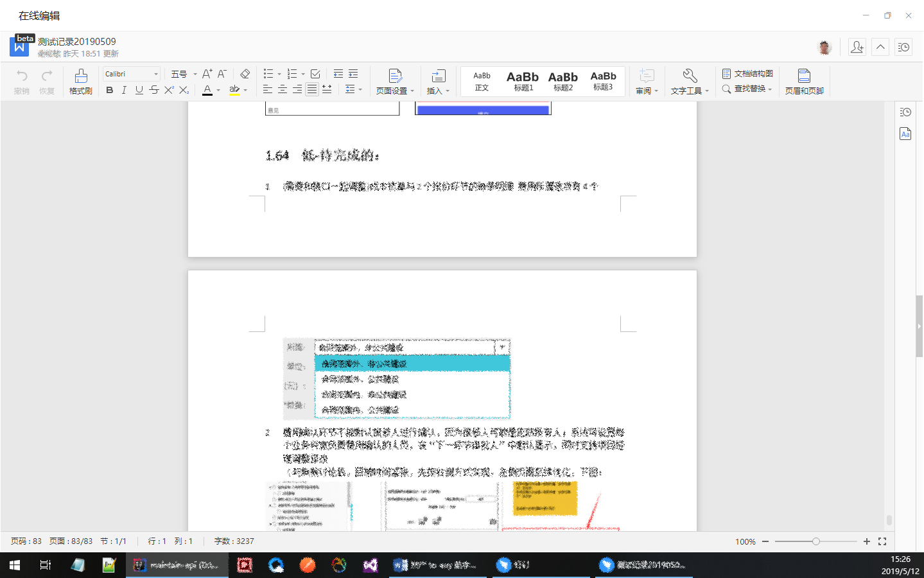The image size is (924, 578).
Task: Enter full screen view mode
Action: click(x=882, y=541)
